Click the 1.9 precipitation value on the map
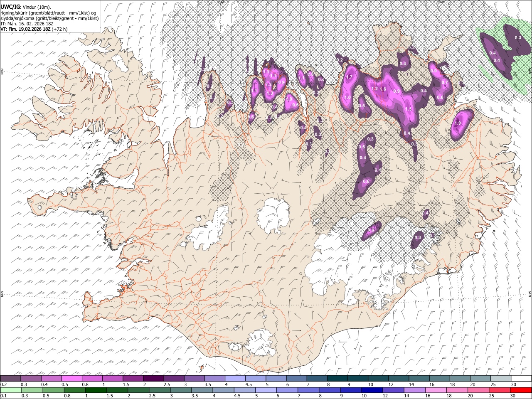Screen dimensions: 532x399 click(x=458, y=123)
